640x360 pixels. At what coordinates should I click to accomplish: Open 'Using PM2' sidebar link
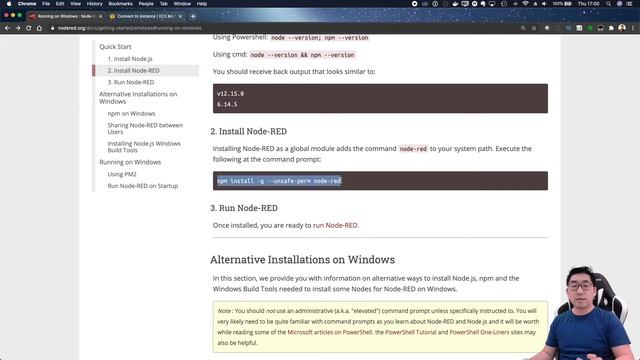coord(122,174)
